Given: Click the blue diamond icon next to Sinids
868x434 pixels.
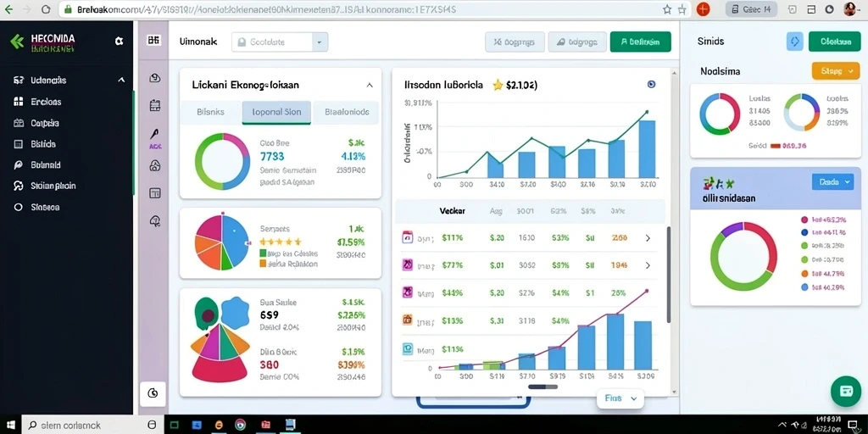Looking at the screenshot, I should [794, 42].
